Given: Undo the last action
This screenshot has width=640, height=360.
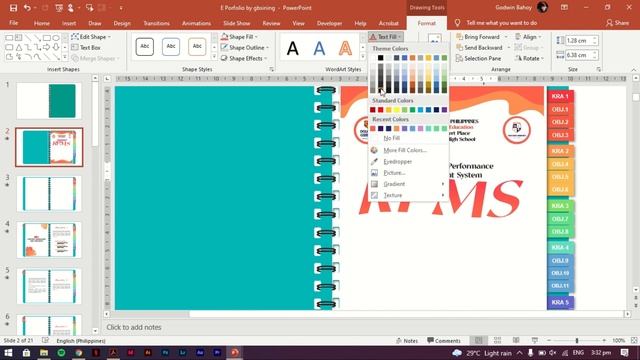Looking at the screenshot, I should tap(27, 8).
